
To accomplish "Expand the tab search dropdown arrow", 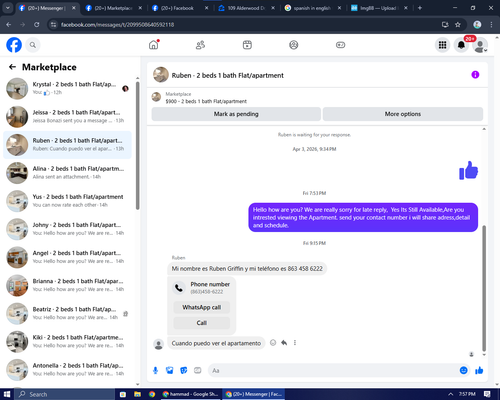I will 7,8.
